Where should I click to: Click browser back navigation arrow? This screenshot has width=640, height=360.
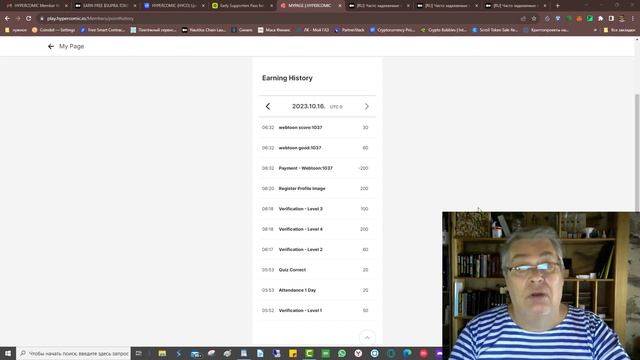pyautogui.click(x=7, y=18)
